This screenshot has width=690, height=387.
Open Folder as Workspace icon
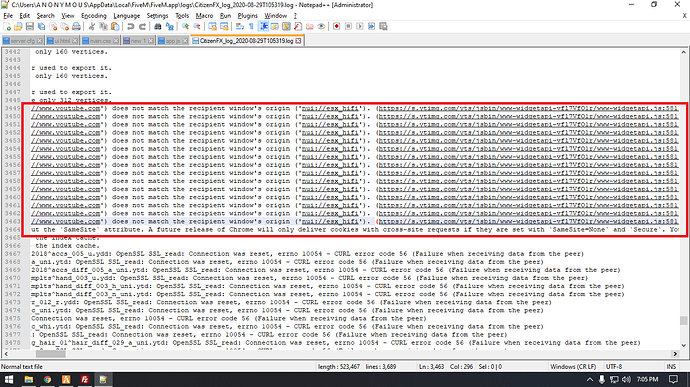pos(310,26)
